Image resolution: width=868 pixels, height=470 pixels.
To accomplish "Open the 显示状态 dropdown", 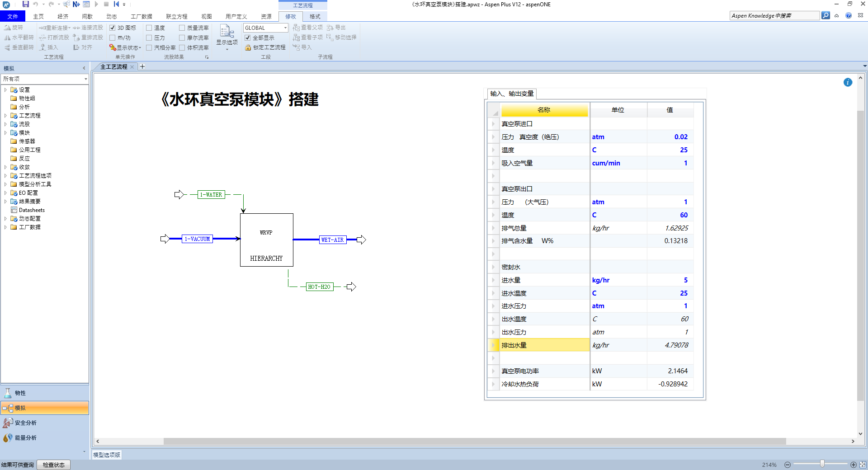I will (x=125, y=47).
